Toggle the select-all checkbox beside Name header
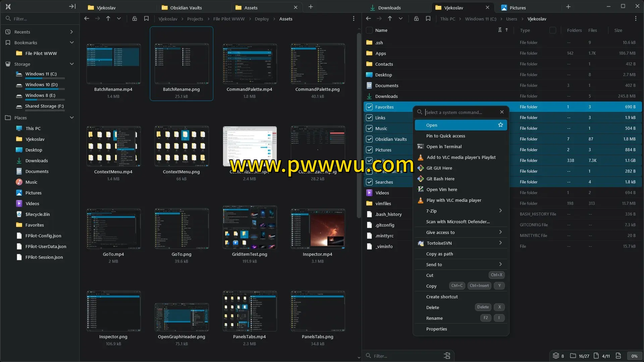The image size is (644, 362). coord(369,30)
